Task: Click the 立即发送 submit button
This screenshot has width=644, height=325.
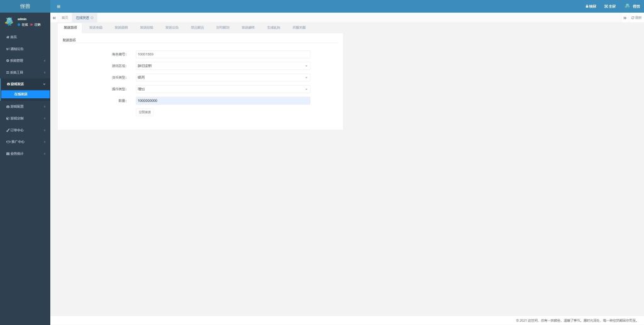Action: [x=145, y=112]
